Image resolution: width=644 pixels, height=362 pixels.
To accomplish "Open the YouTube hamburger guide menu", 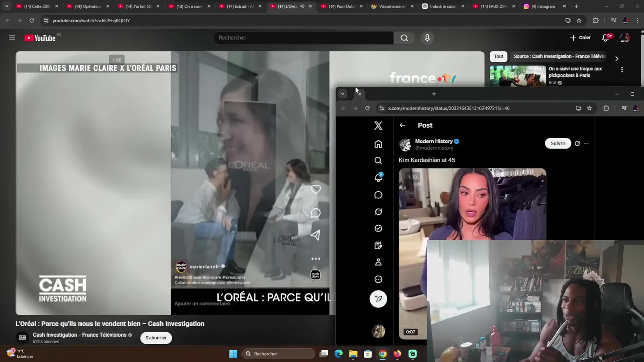I will point(12,38).
